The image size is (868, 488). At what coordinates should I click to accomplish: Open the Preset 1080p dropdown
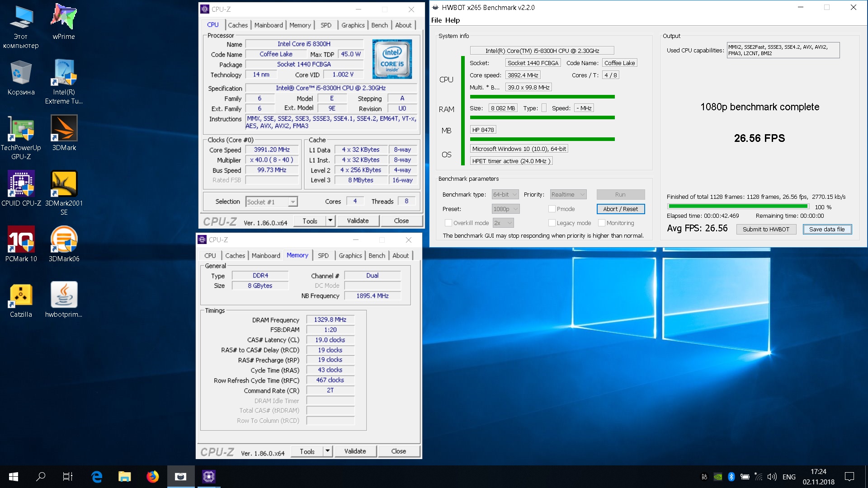point(505,209)
